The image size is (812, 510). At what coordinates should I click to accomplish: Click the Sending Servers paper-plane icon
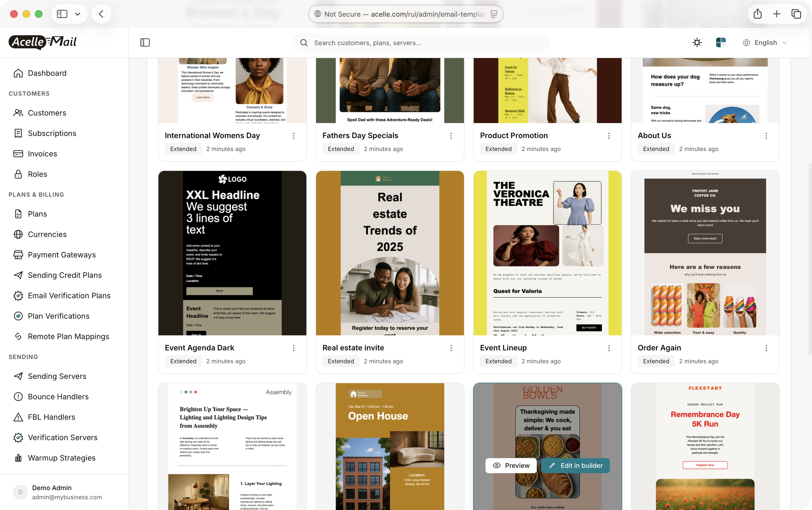click(18, 376)
